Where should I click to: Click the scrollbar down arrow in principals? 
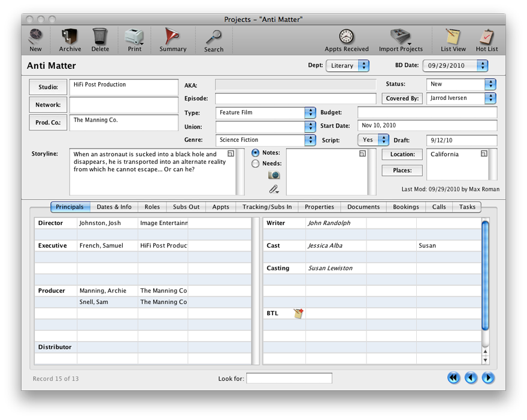[485, 360]
